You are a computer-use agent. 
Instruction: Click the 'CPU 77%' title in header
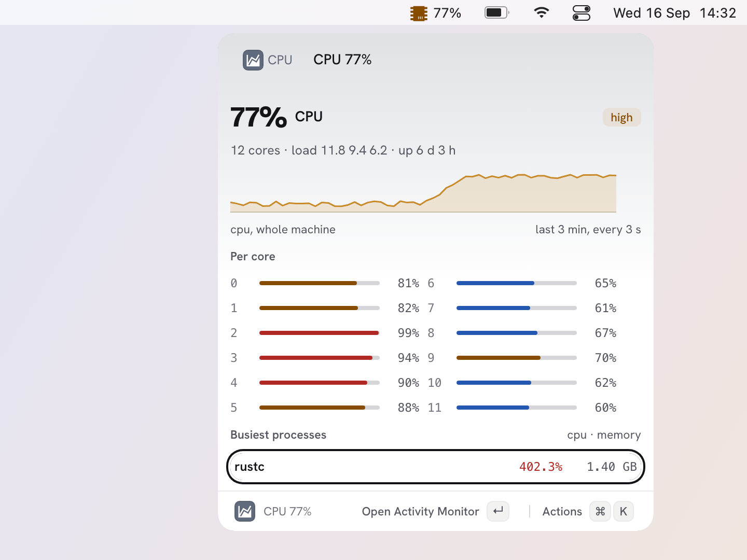tap(342, 60)
